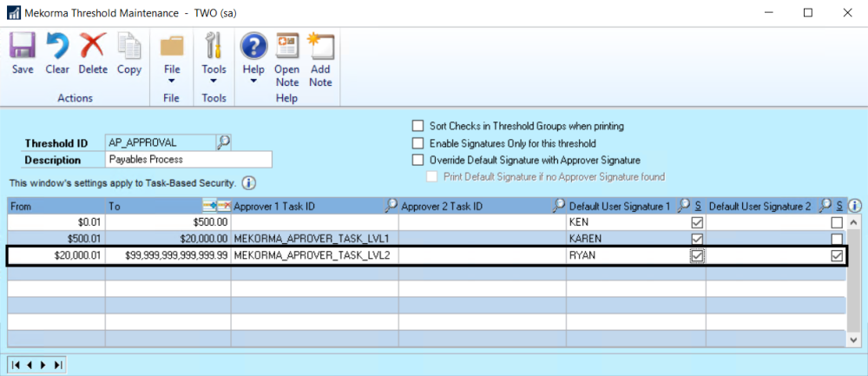Go to previous record navigation arrow
Screen dimensions: 868x376
[x=30, y=365]
